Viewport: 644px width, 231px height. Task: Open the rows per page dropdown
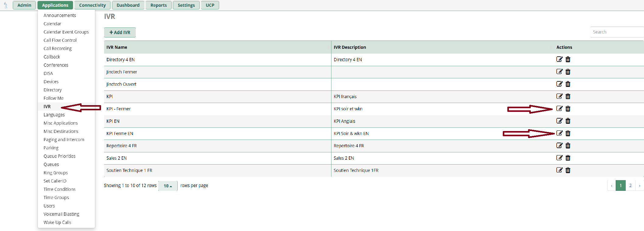coord(168,186)
